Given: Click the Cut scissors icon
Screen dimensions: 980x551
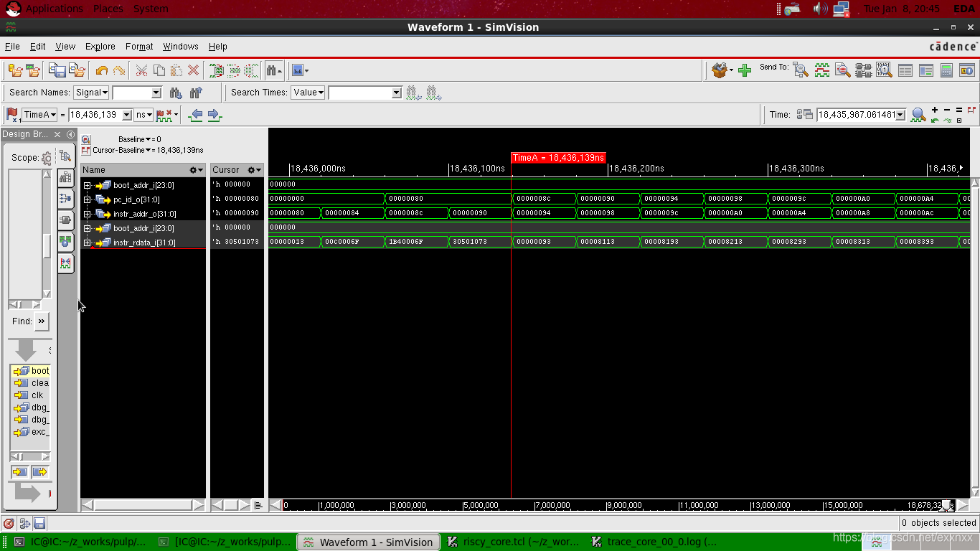Looking at the screenshot, I should (141, 70).
